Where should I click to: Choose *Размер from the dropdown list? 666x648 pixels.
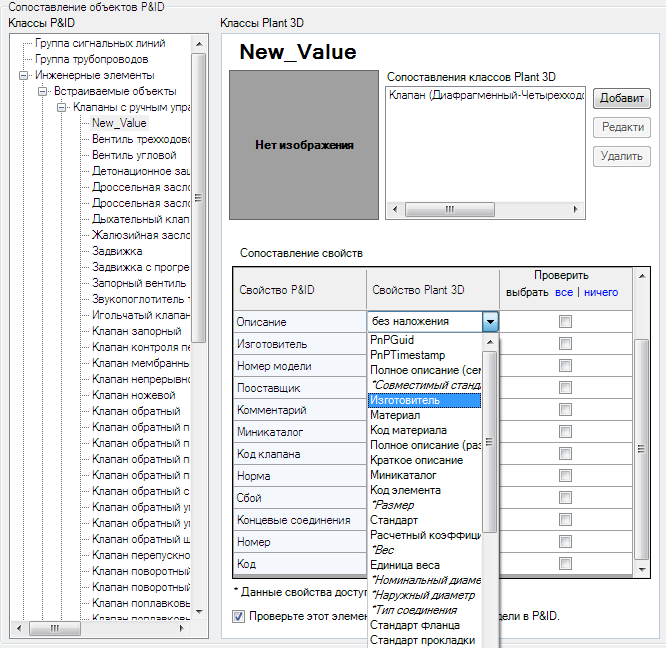[x=392, y=505]
